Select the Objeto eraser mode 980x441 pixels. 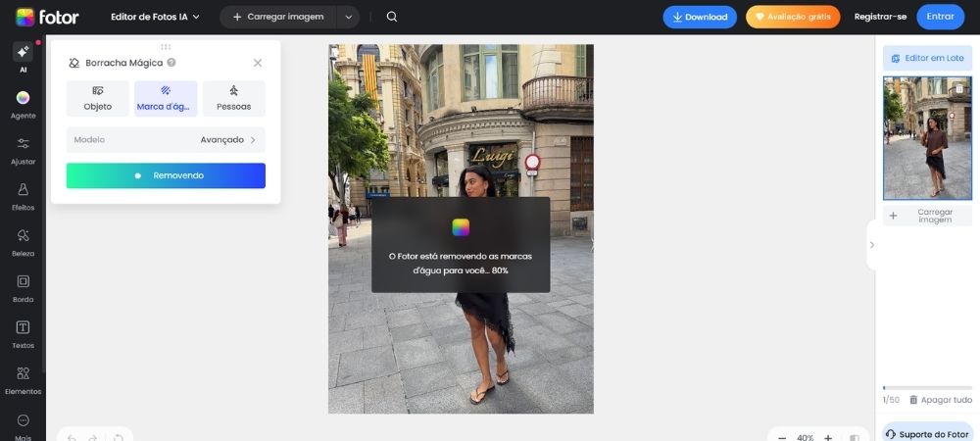pos(97,99)
